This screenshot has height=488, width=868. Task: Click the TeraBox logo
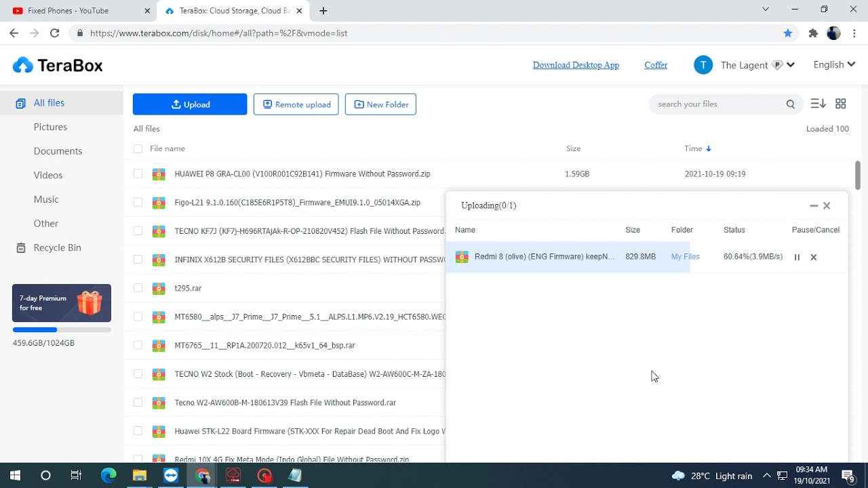click(x=58, y=65)
